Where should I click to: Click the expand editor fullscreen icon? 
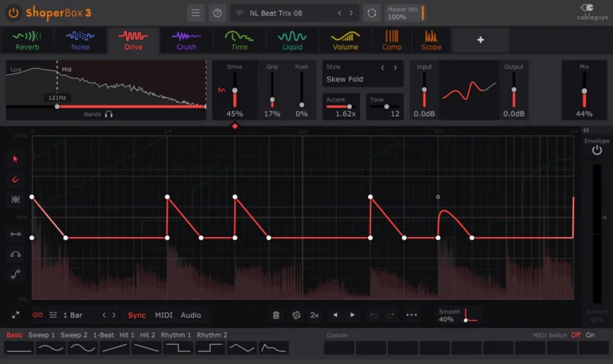(15, 315)
